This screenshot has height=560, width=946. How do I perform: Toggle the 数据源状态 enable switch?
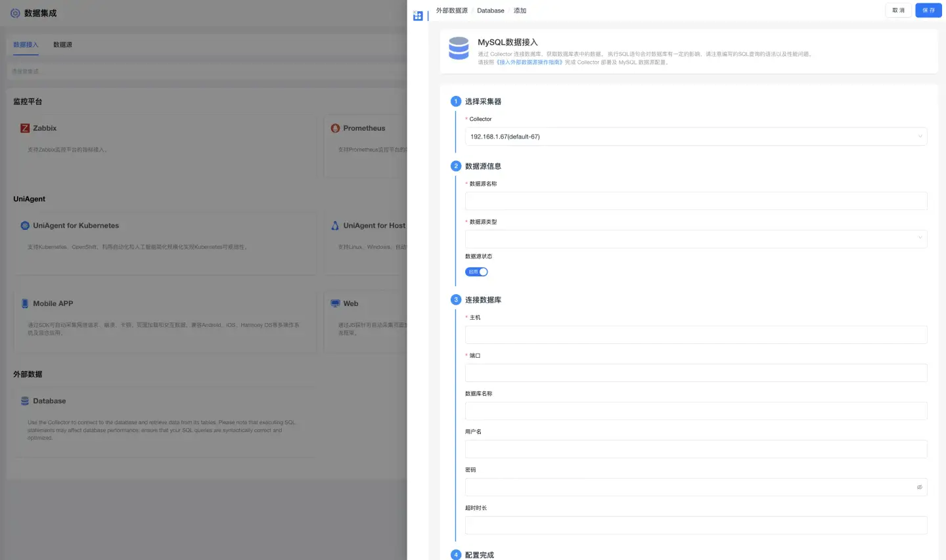tap(476, 272)
